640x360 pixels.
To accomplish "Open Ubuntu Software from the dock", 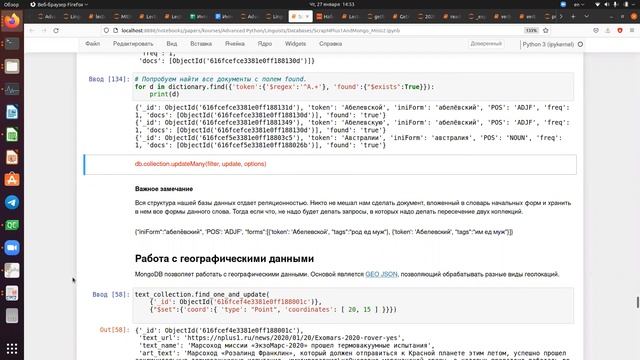I will [12, 180].
